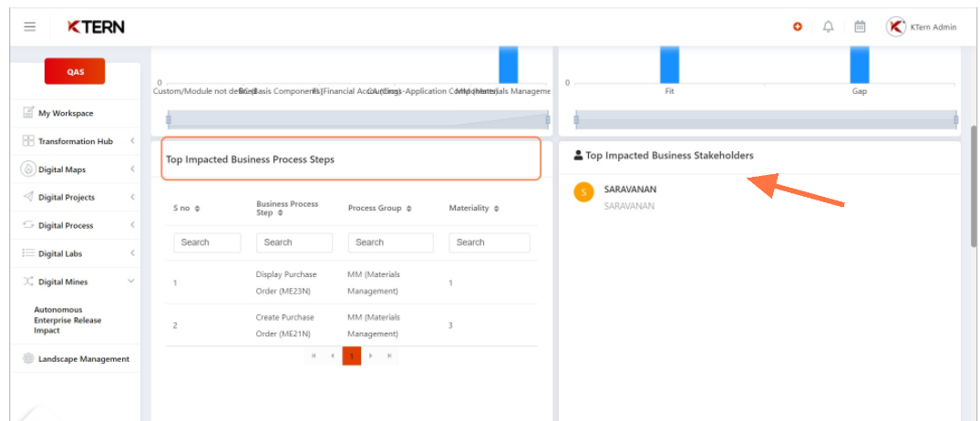The image size is (980, 421).
Task: Go to next page of table
Action: pos(371,356)
